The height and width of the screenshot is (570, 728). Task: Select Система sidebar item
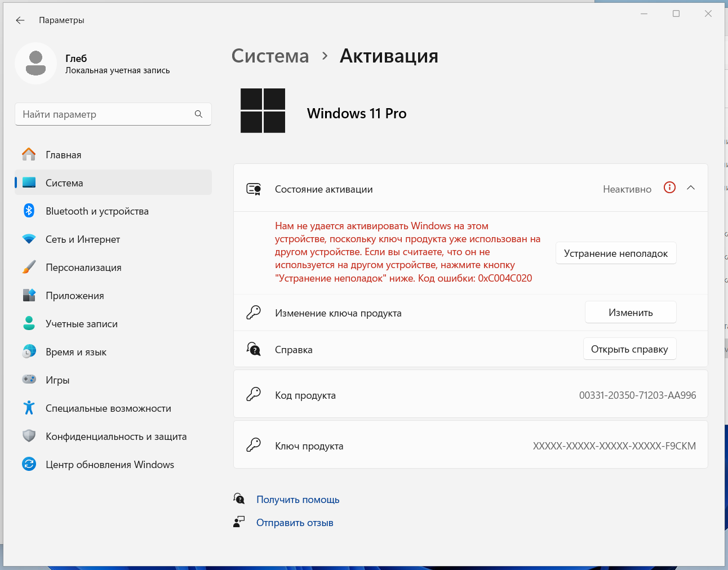(x=113, y=182)
